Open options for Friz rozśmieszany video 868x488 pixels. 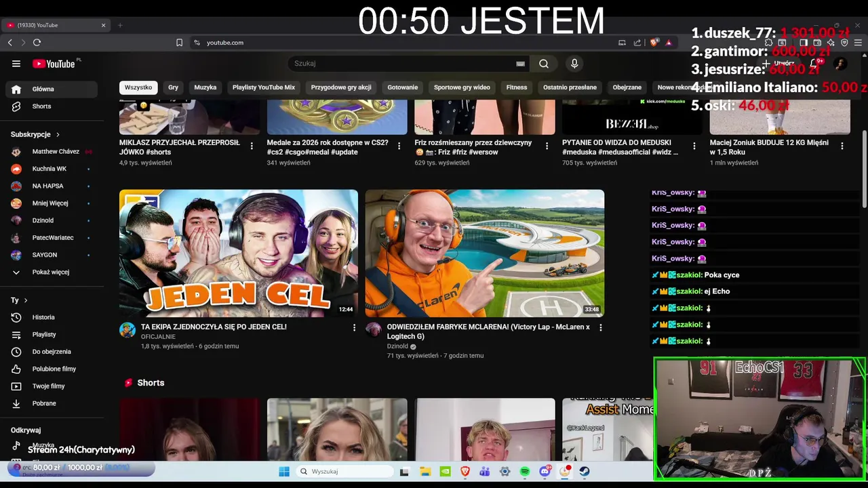(547, 146)
